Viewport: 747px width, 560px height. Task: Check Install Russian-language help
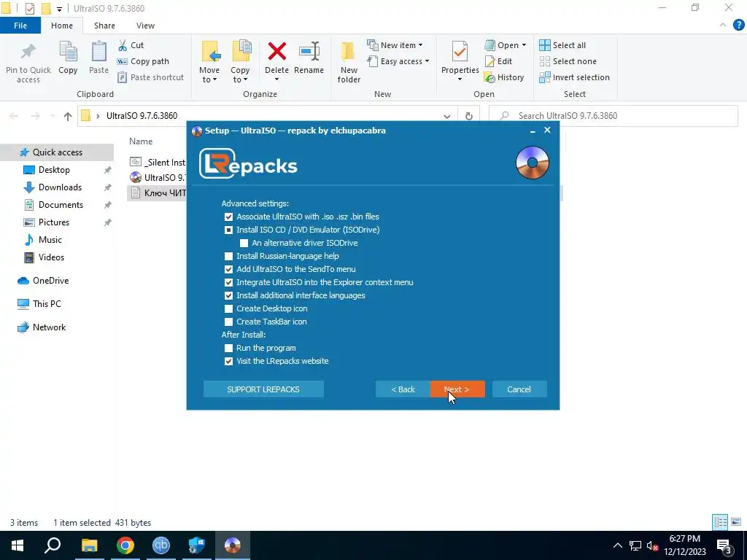[228, 256]
